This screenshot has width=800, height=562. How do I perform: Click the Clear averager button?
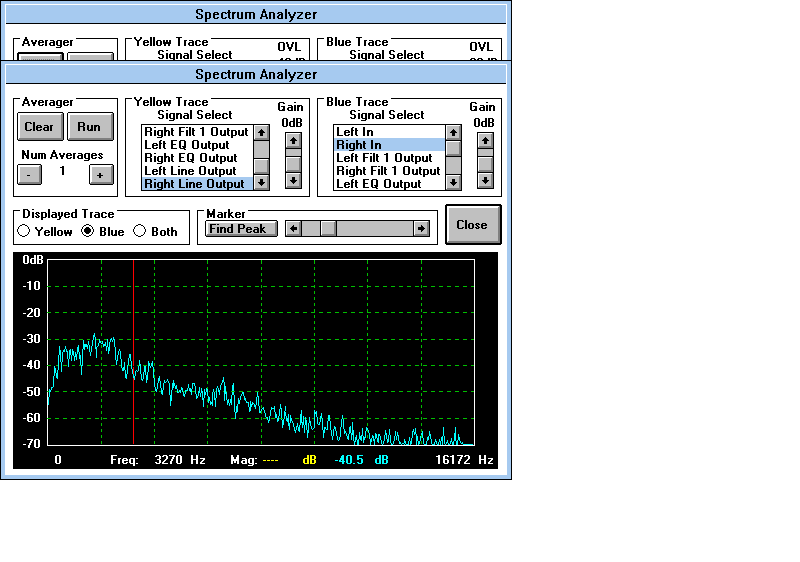pyautogui.click(x=39, y=127)
